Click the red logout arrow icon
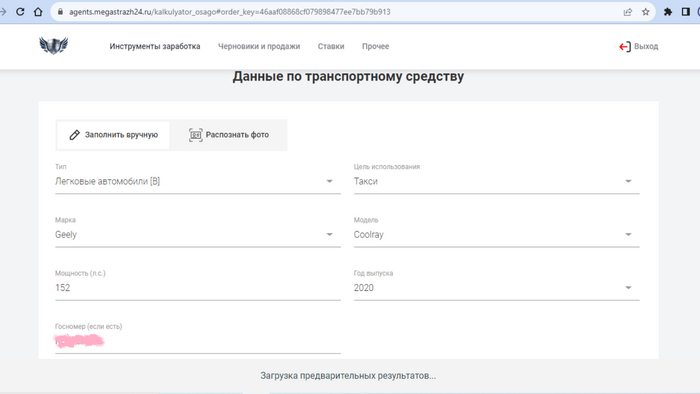 [625, 46]
